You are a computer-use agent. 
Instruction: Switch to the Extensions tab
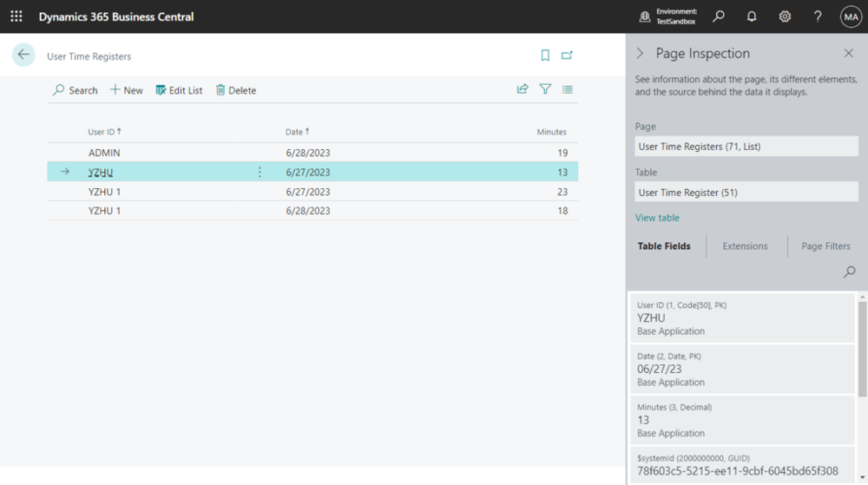click(745, 246)
